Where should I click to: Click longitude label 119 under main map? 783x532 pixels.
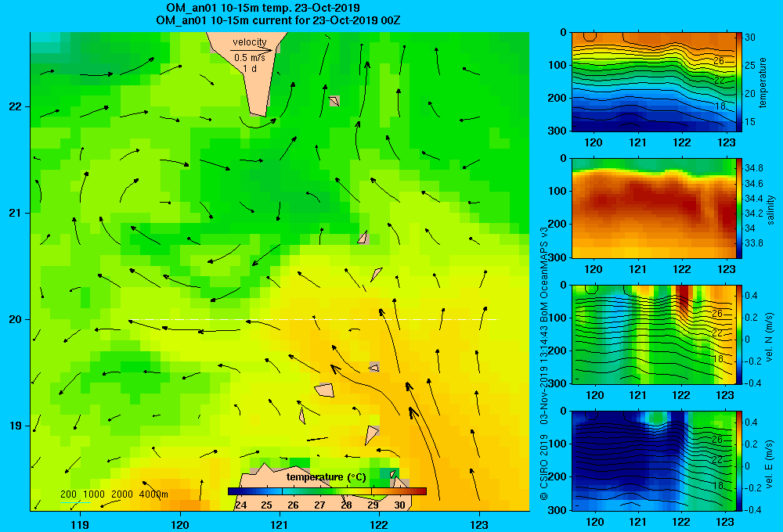(80, 524)
